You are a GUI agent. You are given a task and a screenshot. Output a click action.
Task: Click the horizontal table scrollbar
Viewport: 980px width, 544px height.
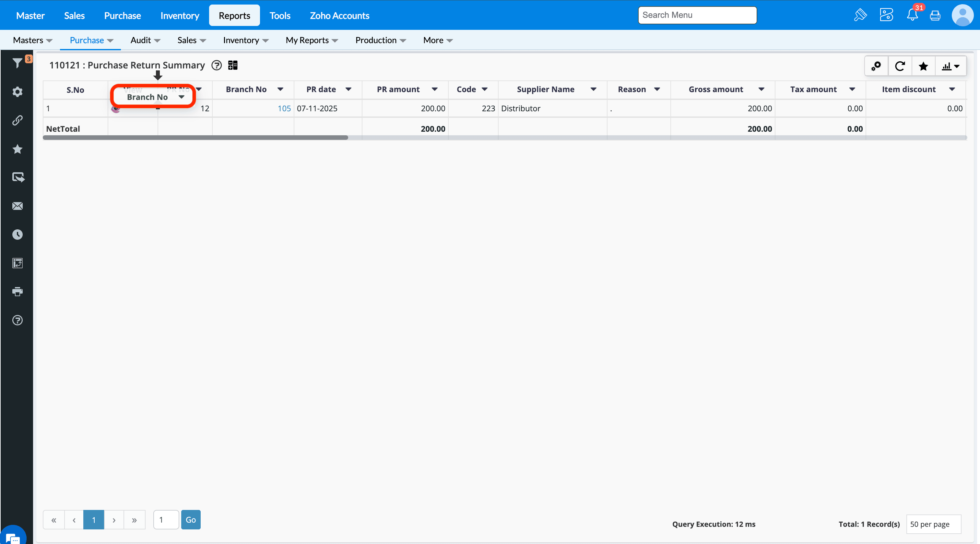click(x=195, y=138)
